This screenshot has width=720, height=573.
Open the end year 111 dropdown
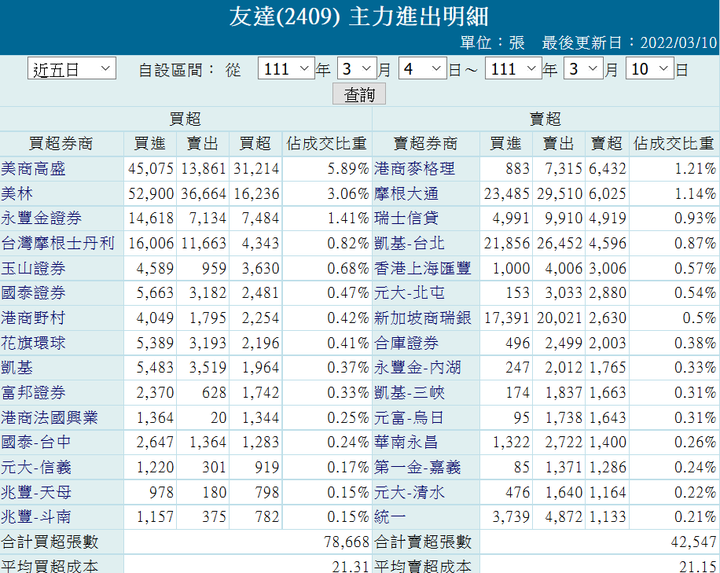(513, 69)
